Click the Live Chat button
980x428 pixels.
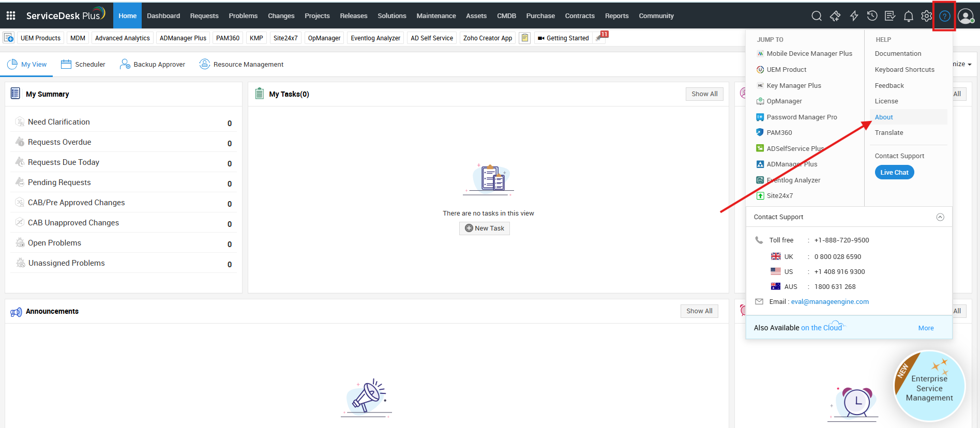click(894, 173)
